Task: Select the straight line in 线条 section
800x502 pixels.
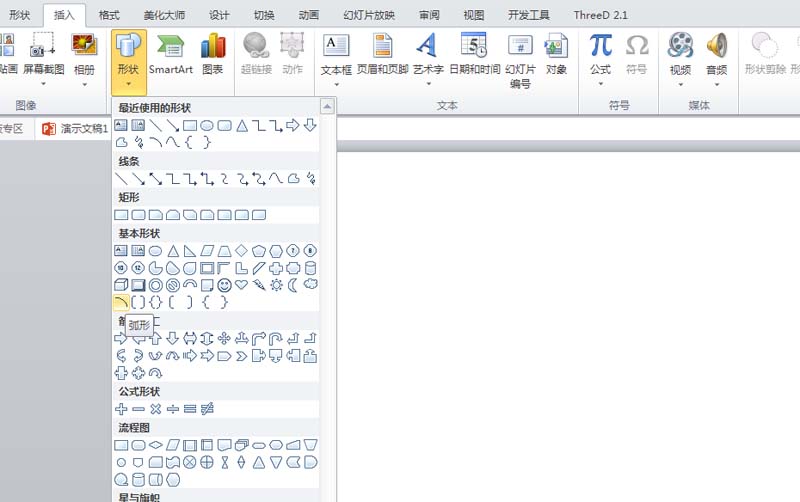Action: tap(121, 179)
